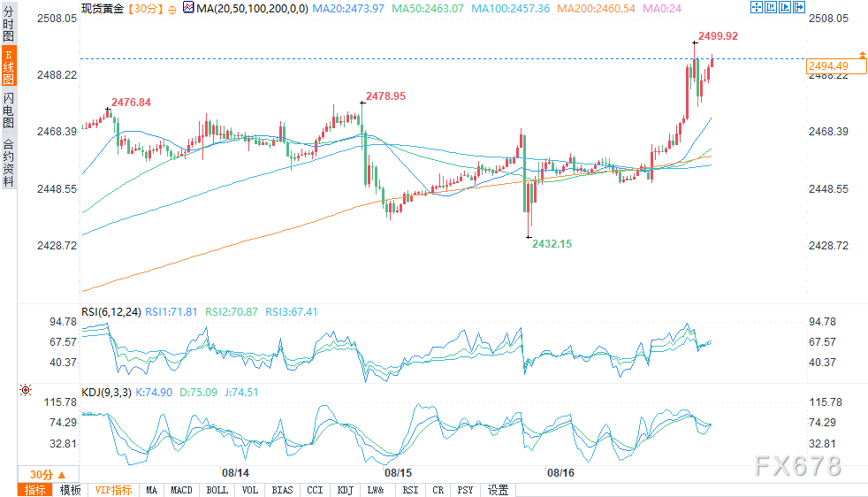The height and width of the screenshot is (497, 868).
Task: Switch to the 分时图 side tab
Action: [9, 23]
